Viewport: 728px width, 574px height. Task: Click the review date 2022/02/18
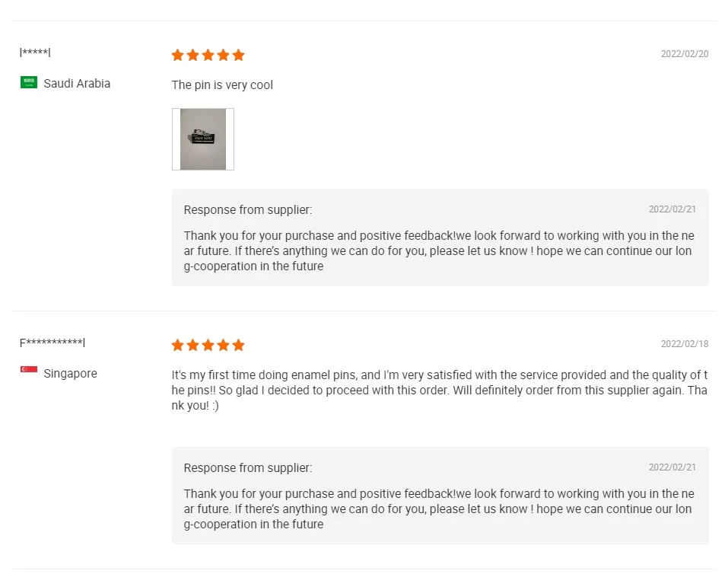pyautogui.click(x=684, y=344)
